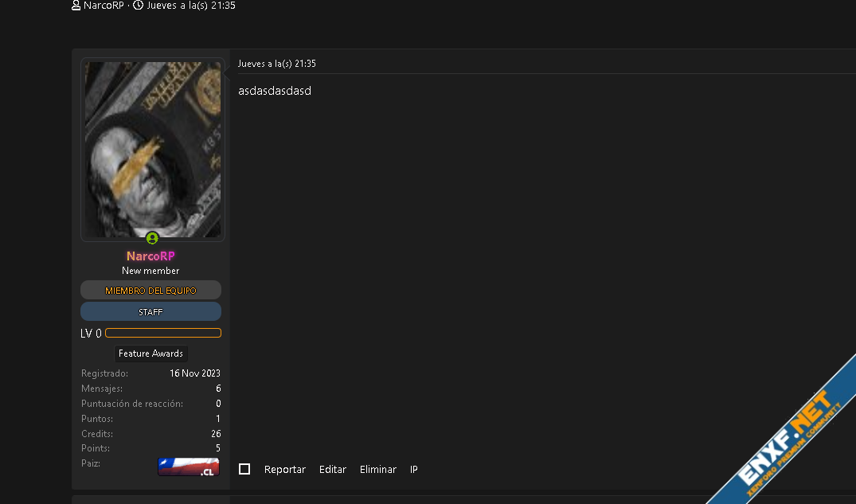Click the STAFF user banner
The height and width of the screenshot is (504, 856).
click(150, 312)
